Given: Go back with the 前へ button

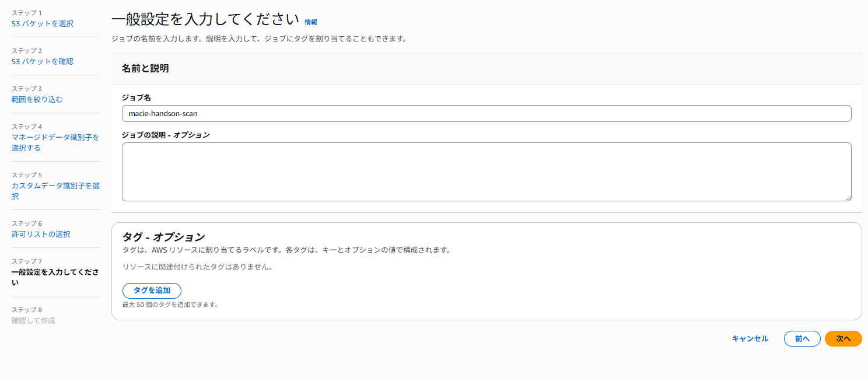Looking at the screenshot, I should (x=802, y=339).
